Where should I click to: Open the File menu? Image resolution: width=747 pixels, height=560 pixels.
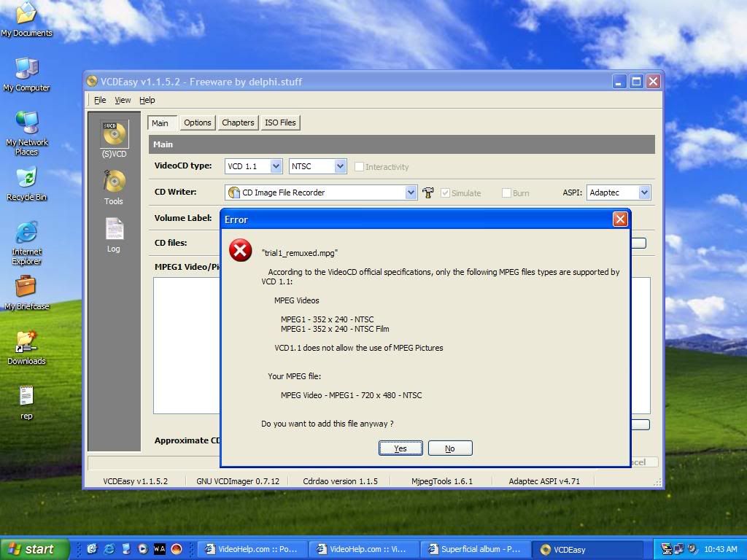point(100,100)
